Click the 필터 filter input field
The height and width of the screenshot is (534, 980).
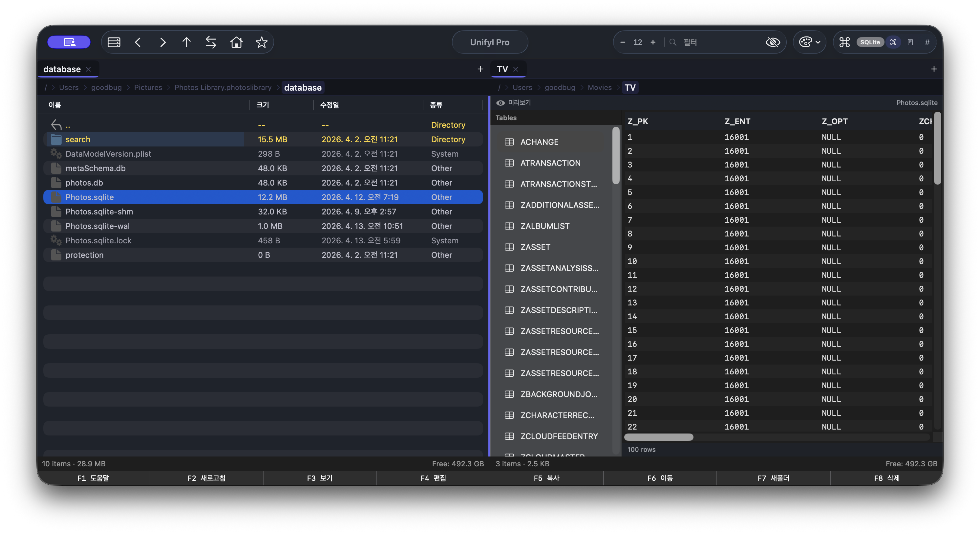coord(719,42)
